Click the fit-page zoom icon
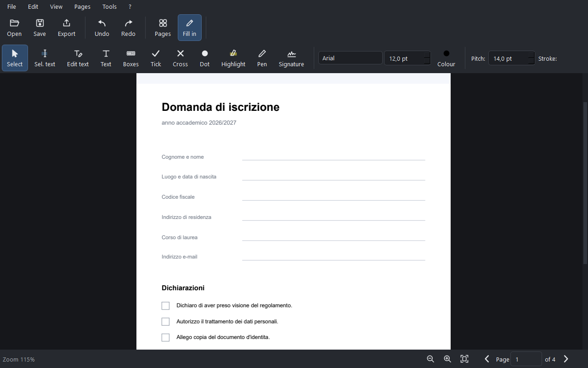The height and width of the screenshot is (368, 588). pos(464,359)
